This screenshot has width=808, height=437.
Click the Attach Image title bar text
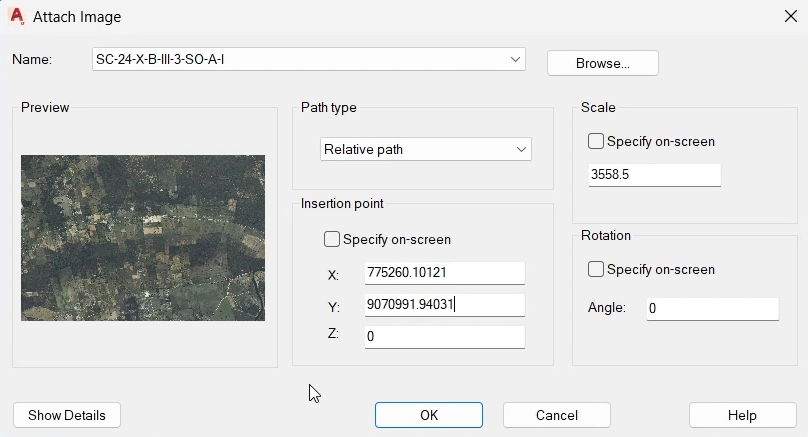[78, 17]
